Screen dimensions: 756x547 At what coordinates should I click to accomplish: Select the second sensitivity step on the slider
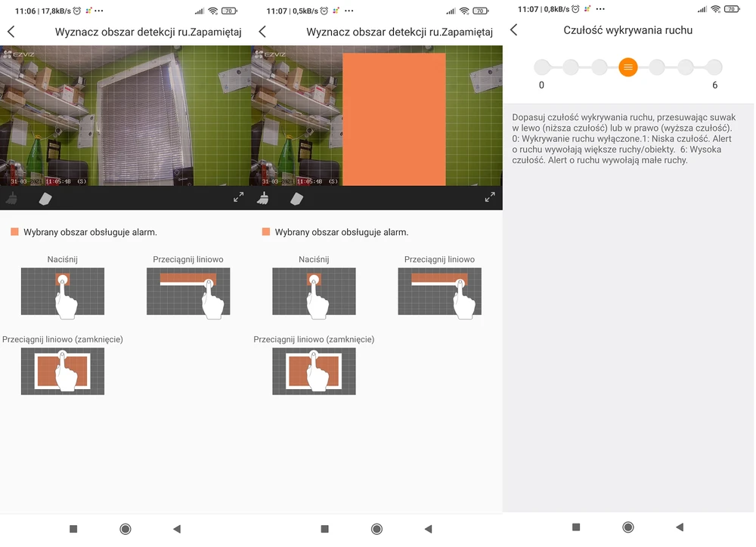tap(571, 67)
